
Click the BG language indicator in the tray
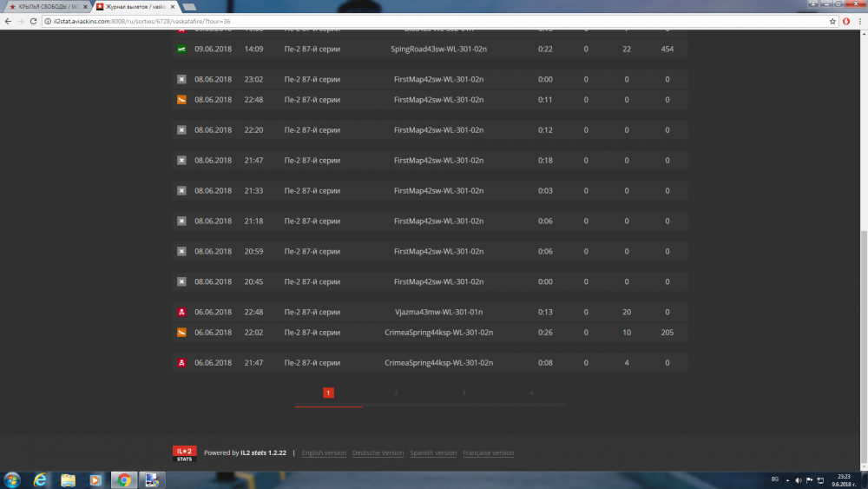775,479
